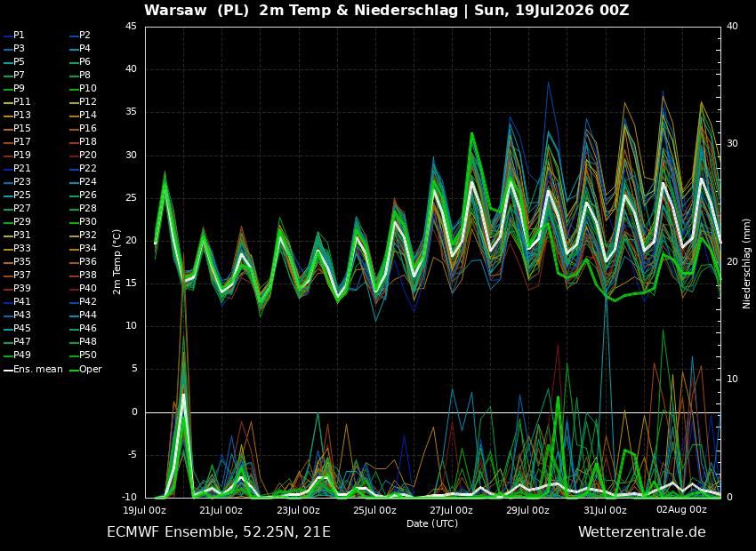This screenshot has width=756, height=551.
Task: Select the "21Jul 00z" date axis label
Action: (221, 510)
